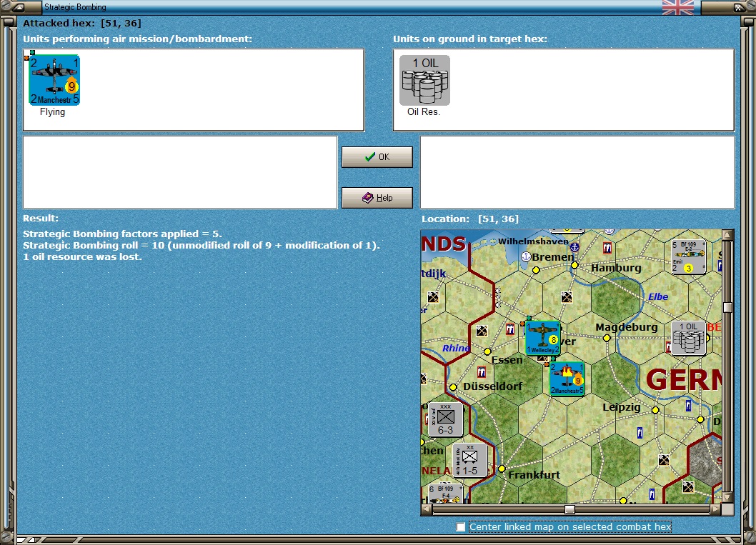Click the map's horizontal scrollbar left arrow

[426, 509]
